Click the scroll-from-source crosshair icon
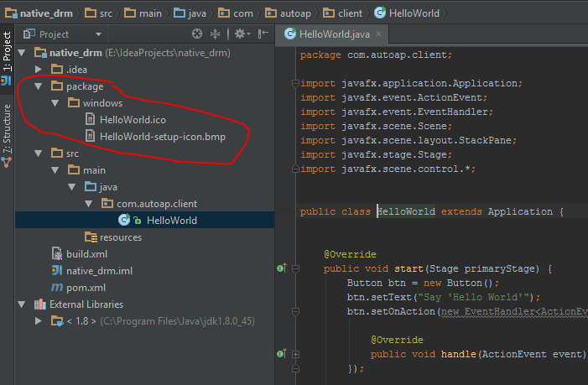 197,34
